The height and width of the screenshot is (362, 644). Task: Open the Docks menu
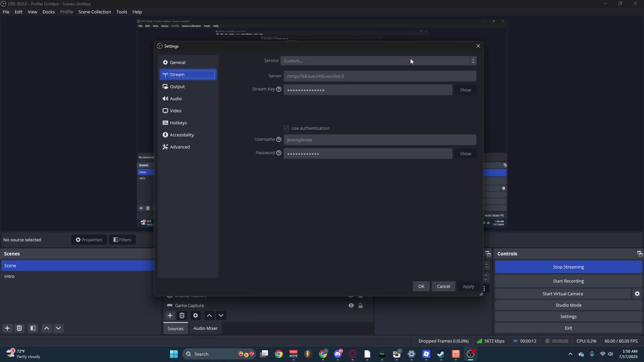[48, 12]
